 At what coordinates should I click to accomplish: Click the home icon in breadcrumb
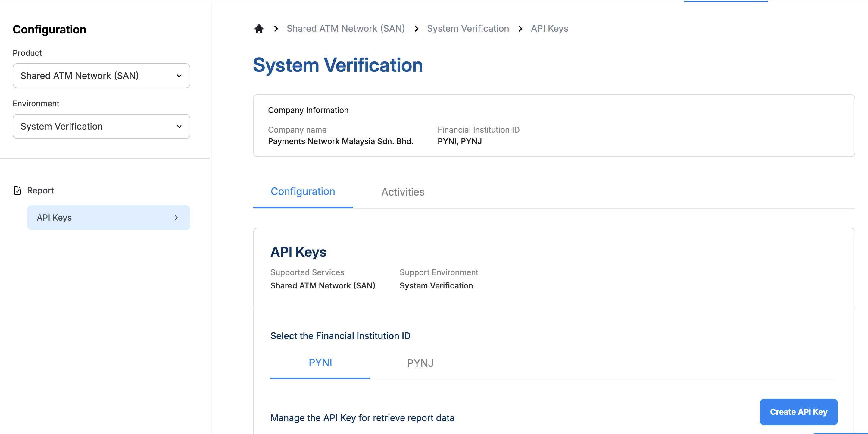259,29
